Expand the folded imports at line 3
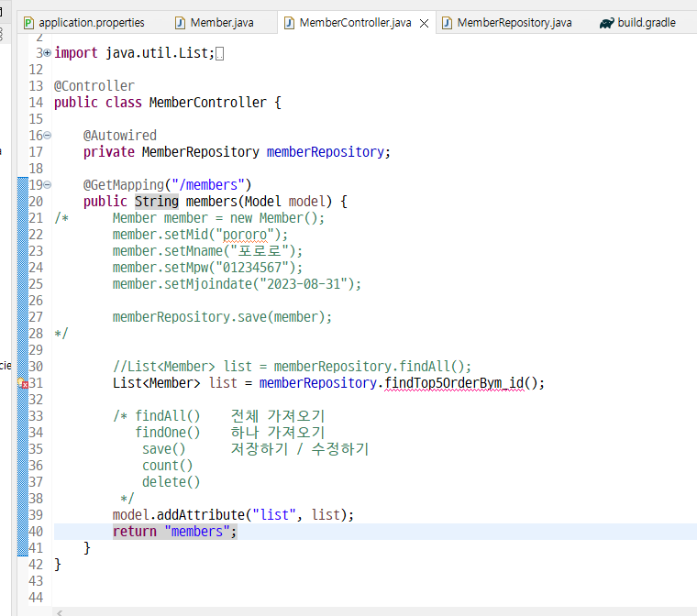 (x=48, y=53)
